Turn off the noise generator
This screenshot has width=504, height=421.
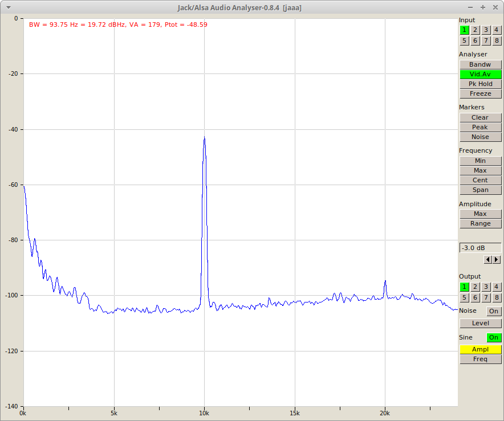(494, 311)
